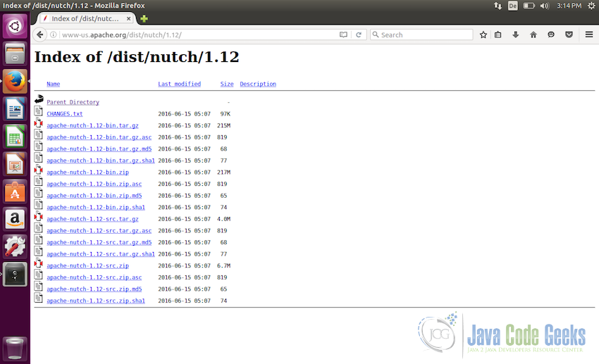Screen dimensions: 599x364
Task: Reload the page with the refresh icon
Action: click(358, 34)
